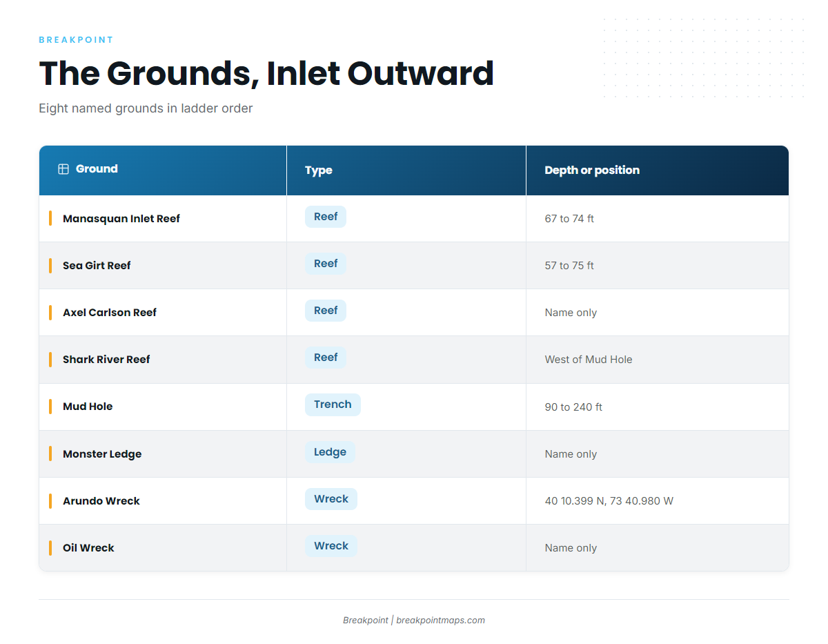
Task: Click the Wreck tag for Oil Wreck
Action: point(331,546)
